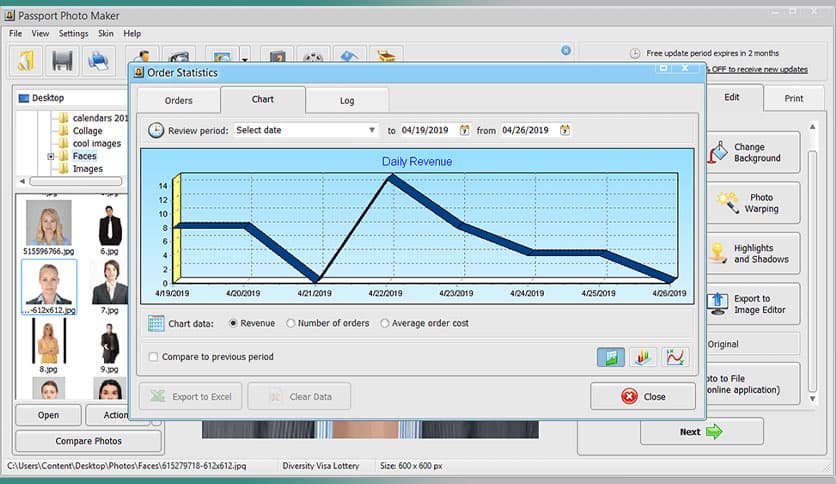This screenshot has height=484, width=836.
Task: Switch to line chart view icon
Action: 676,357
